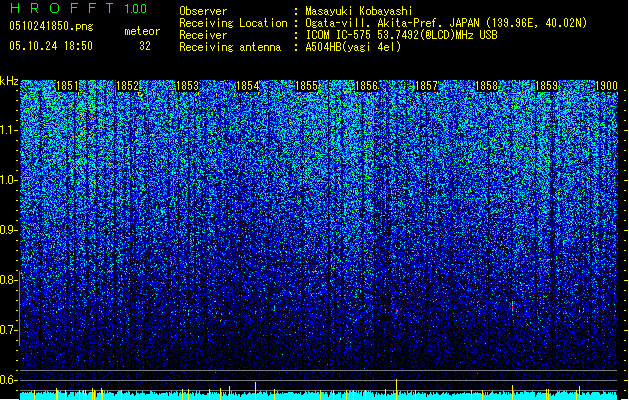Click the red meteor echo near 1858

coord(512,307)
